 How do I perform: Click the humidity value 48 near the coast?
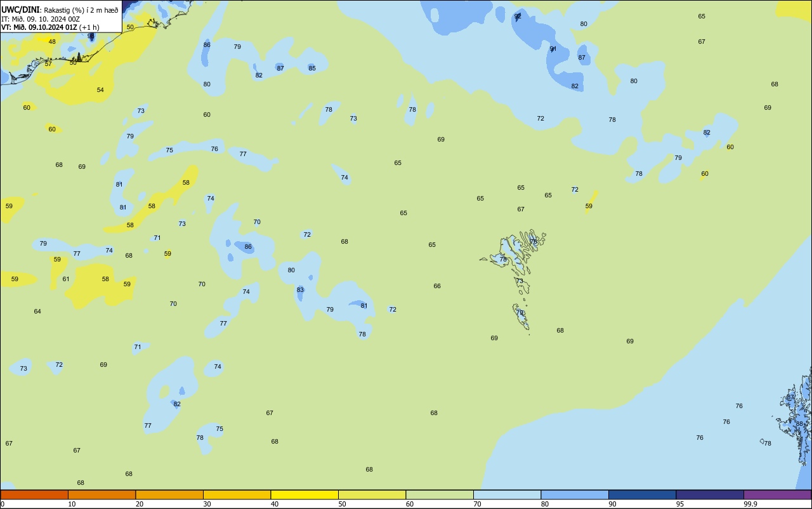[52, 42]
